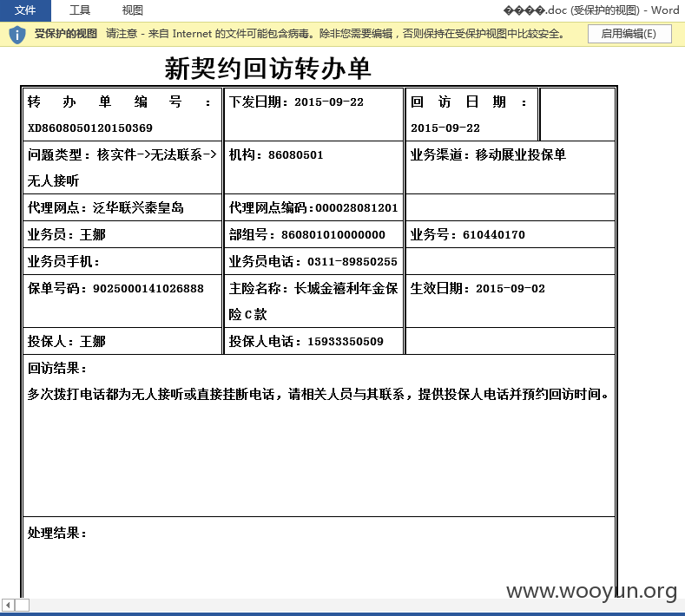685x616 pixels.
Task: Open the 工具 menu
Action: [80, 10]
